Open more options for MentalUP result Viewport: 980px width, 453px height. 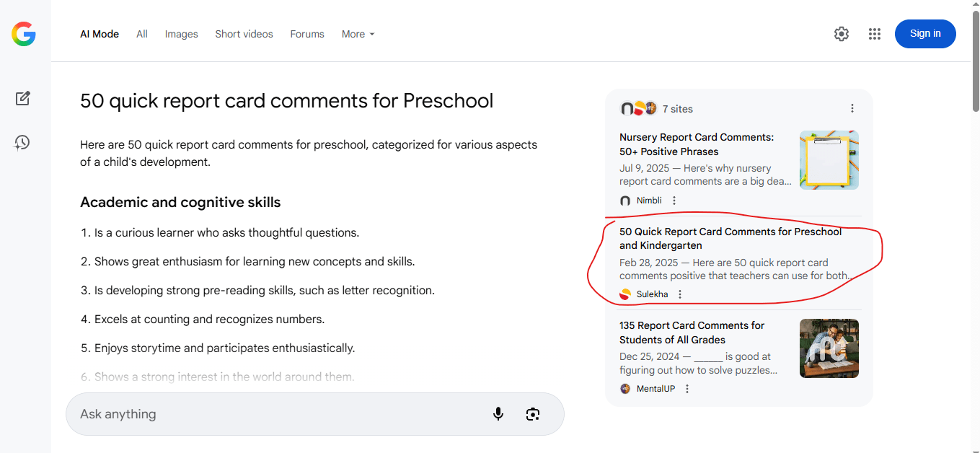tap(687, 389)
